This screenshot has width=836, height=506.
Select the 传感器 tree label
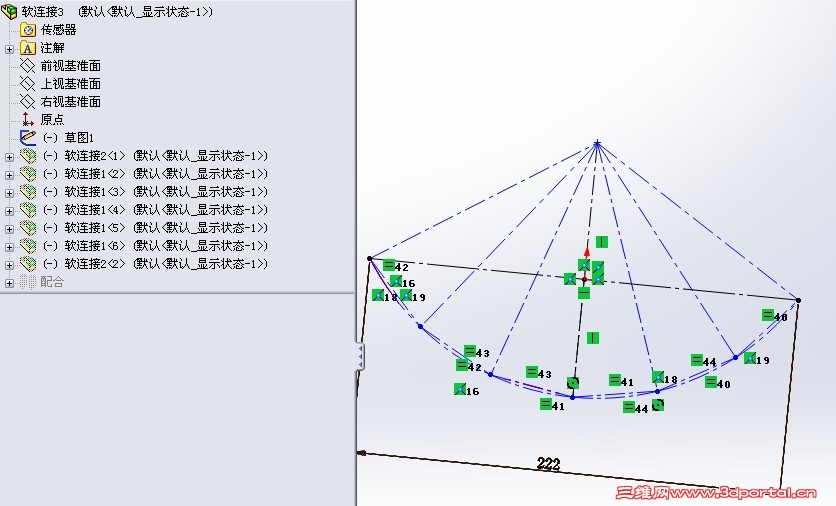[x=59, y=30]
